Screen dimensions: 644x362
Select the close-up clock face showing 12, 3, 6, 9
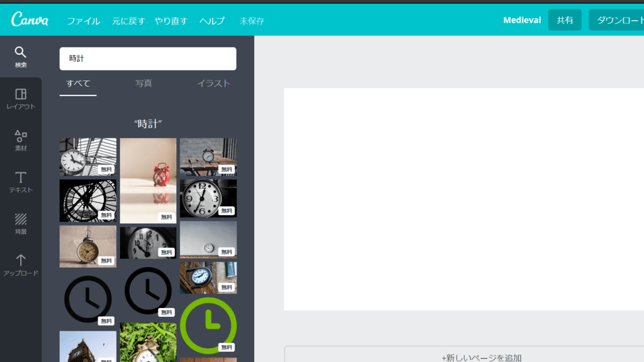(x=208, y=198)
